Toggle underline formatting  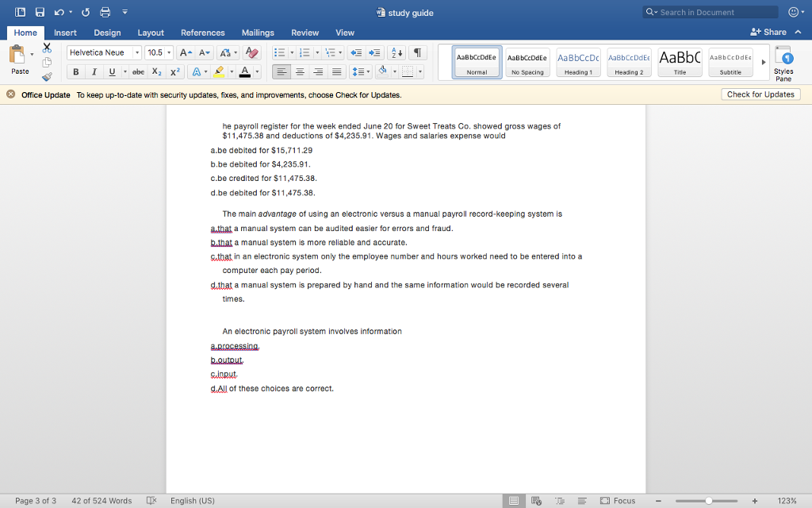[x=109, y=71]
